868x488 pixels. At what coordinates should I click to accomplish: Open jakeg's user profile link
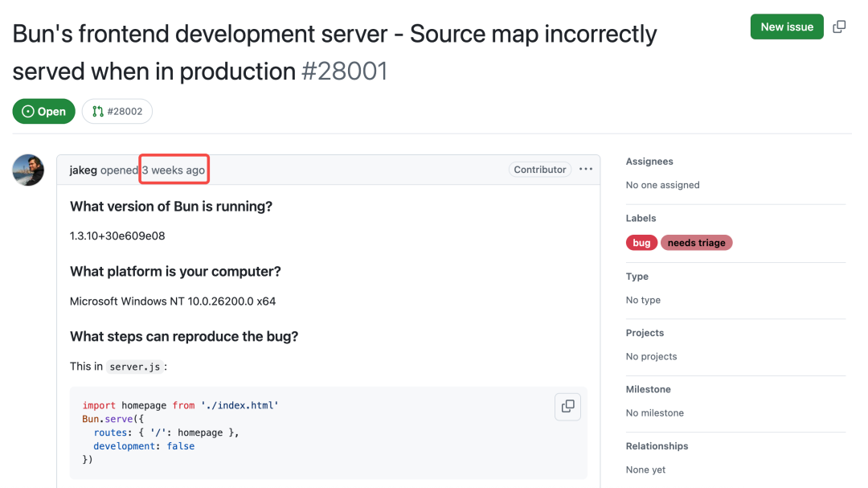pyautogui.click(x=83, y=170)
